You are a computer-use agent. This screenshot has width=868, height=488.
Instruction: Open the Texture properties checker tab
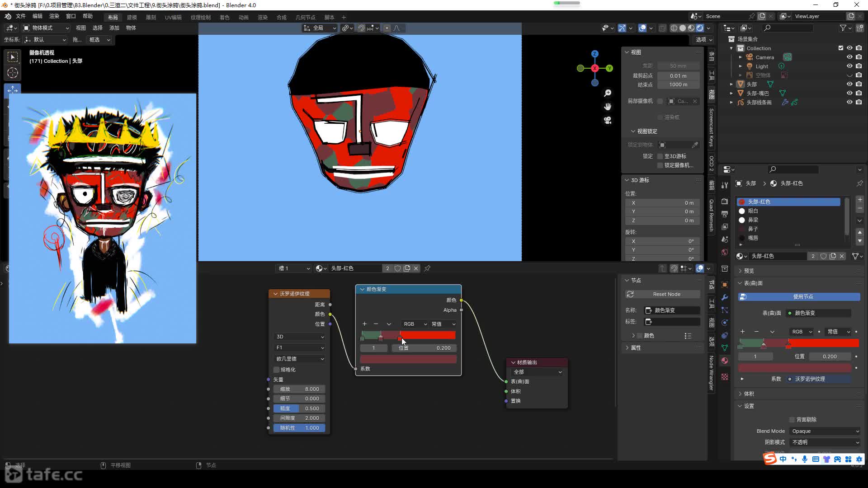click(725, 377)
